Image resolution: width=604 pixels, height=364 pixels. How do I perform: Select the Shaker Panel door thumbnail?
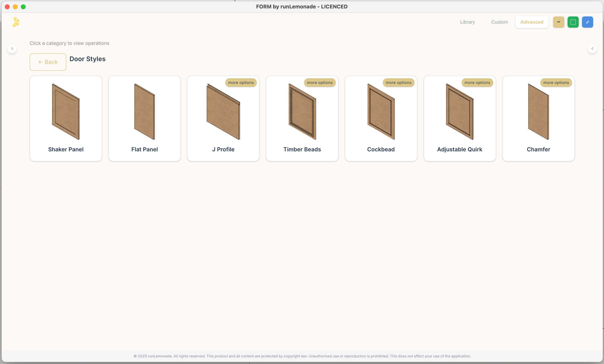66,112
